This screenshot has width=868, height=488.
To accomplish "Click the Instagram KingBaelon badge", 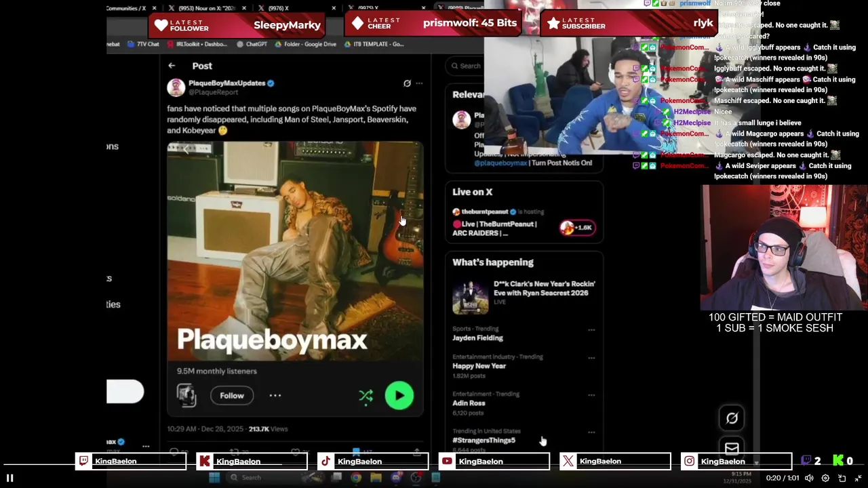I will 736,462.
